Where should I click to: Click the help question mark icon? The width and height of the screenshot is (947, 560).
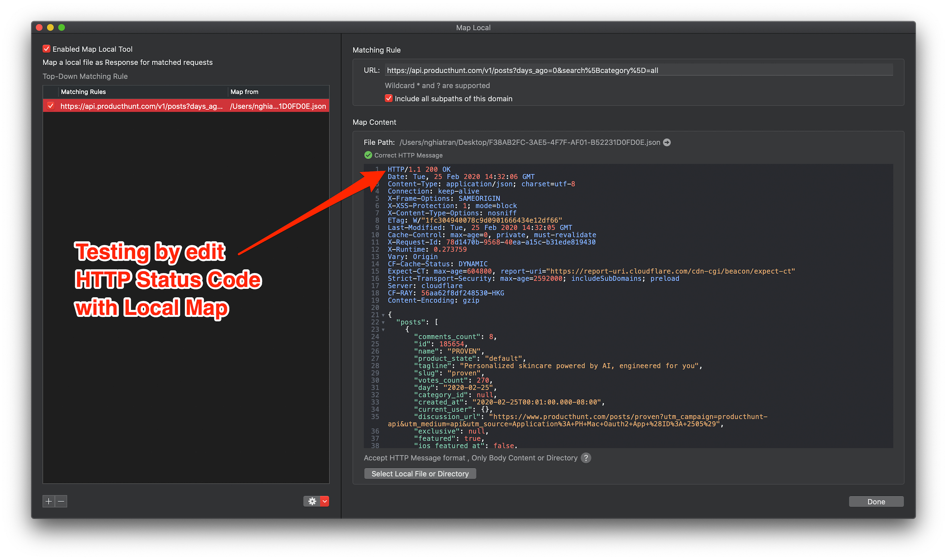[586, 458]
